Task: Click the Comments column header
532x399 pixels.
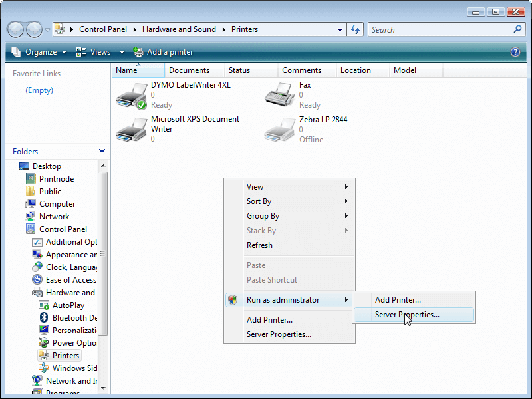Action: (307, 70)
